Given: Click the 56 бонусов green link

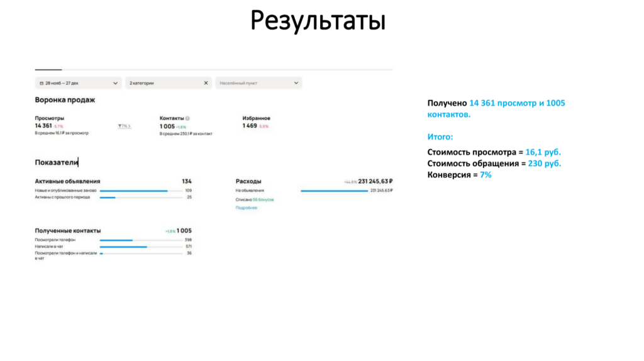Looking at the screenshot, I should click(264, 199).
